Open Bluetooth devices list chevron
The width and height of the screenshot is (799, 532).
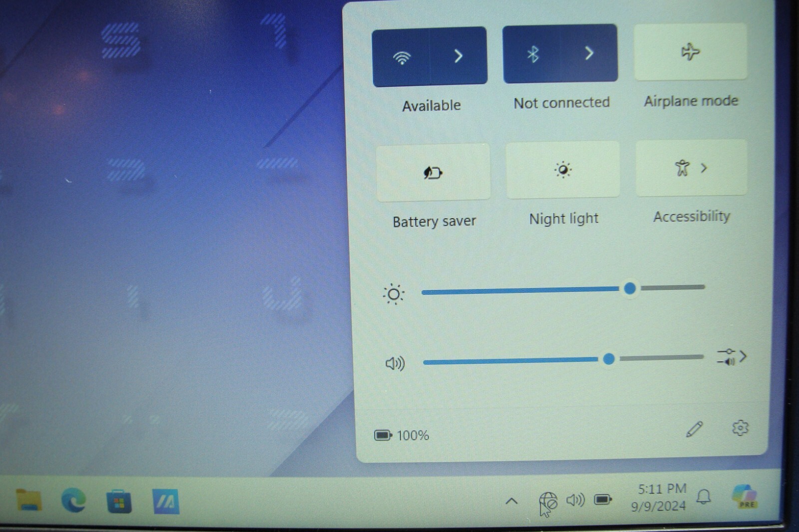click(x=589, y=52)
